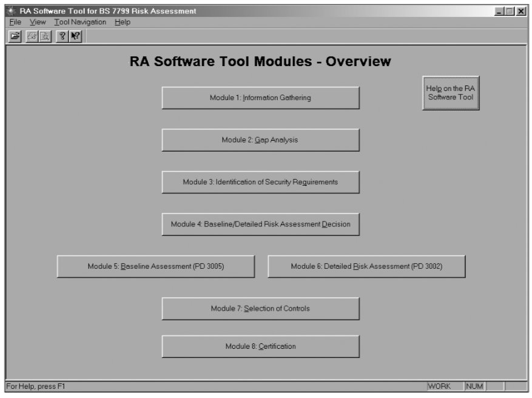The height and width of the screenshot is (398, 532).
Task: Click the Open file toolbar icon
Action: point(15,36)
